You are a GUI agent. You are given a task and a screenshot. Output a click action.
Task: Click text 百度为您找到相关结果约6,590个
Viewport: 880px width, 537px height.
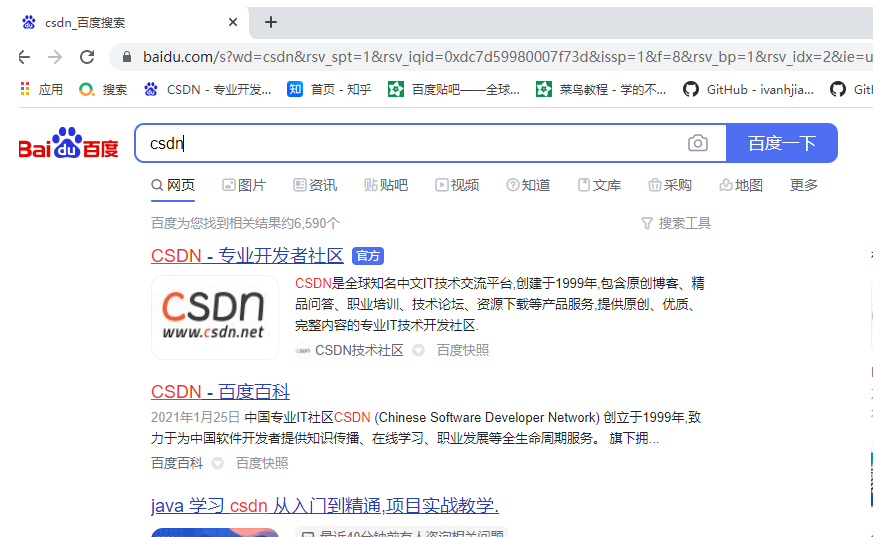click(245, 223)
